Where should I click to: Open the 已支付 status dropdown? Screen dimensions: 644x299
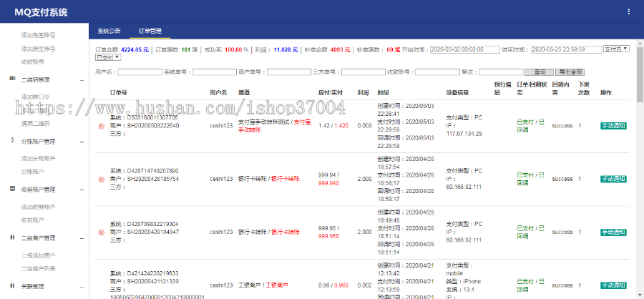(108, 57)
